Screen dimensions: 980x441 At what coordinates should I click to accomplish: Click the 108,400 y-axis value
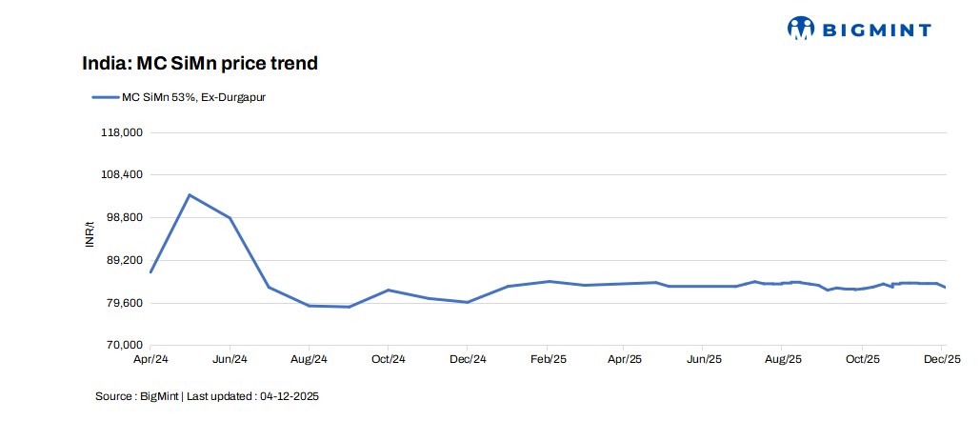click(122, 175)
